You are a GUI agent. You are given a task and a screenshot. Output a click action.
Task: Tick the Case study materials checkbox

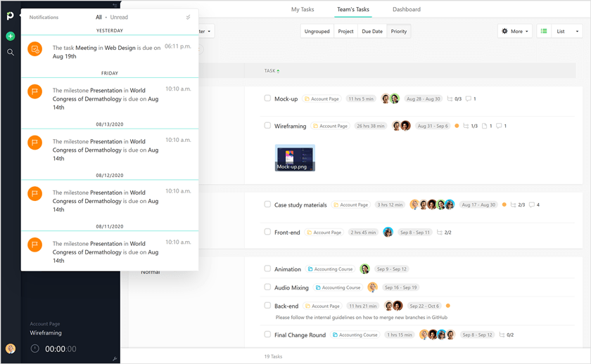point(267,204)
